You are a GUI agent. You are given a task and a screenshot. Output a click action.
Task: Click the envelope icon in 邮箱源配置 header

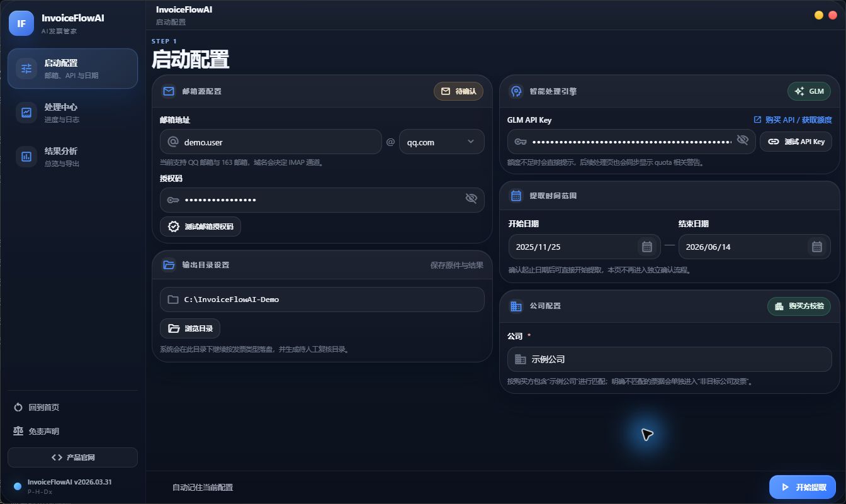click(168, 91)
